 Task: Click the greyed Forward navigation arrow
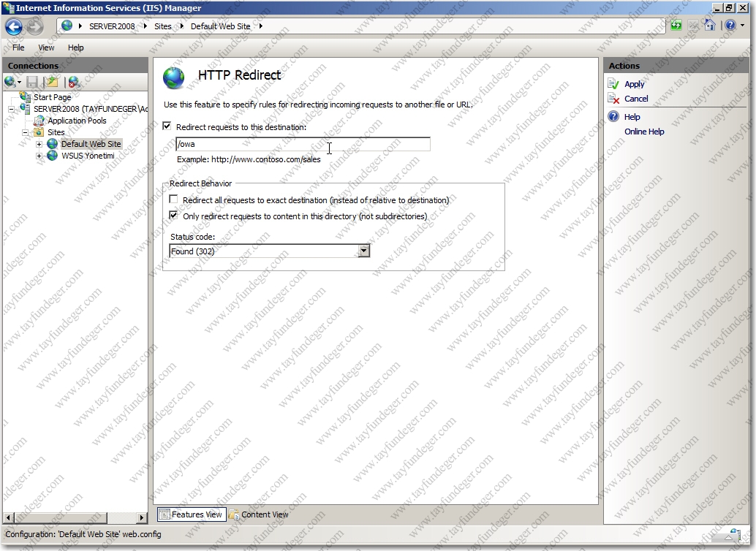[x=34, y=26]
